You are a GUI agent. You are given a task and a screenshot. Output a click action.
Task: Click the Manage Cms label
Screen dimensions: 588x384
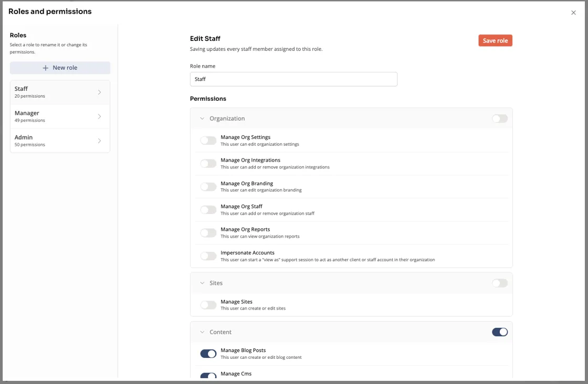236,374
